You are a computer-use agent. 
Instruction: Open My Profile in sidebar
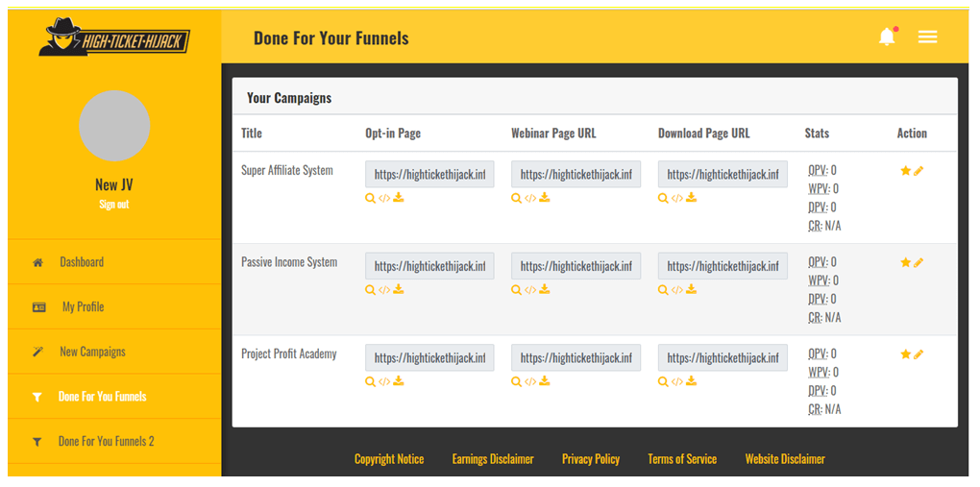(x=114, y=307)
